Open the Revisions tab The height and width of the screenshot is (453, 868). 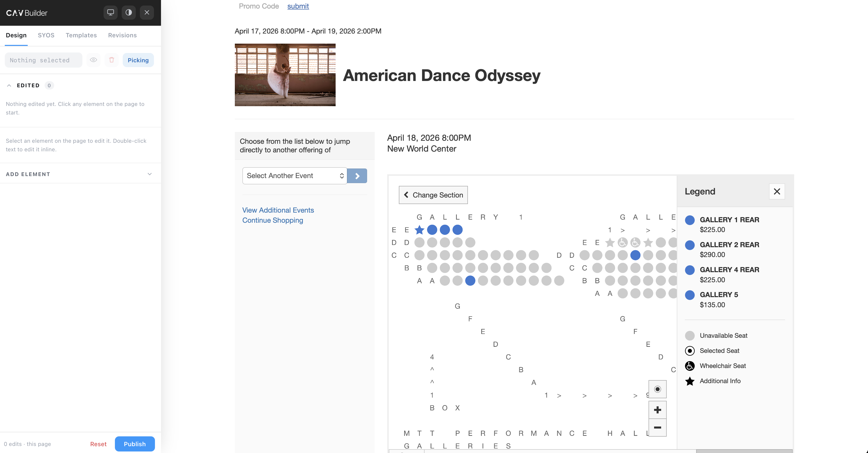(x=122, y=35)
